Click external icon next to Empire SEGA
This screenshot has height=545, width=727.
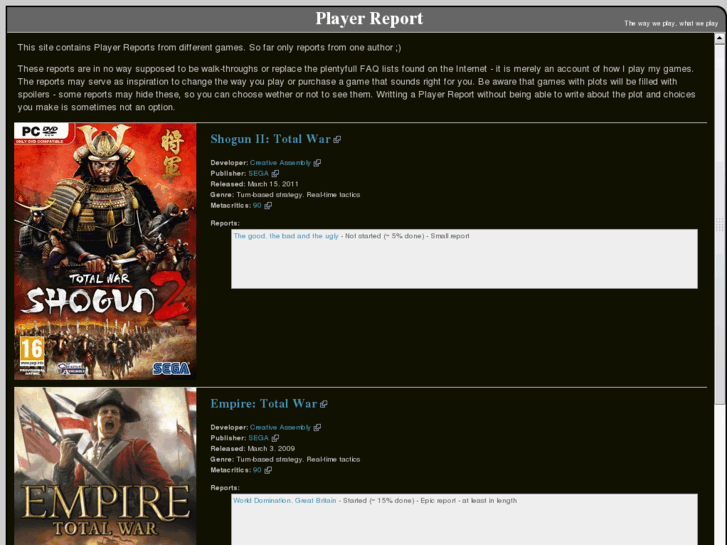coord(275,438)
